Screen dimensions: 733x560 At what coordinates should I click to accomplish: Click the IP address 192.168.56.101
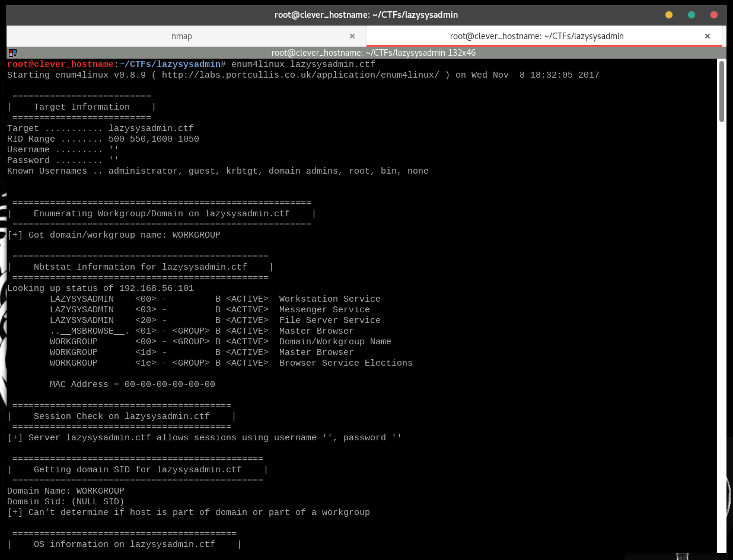coord(157,289)
